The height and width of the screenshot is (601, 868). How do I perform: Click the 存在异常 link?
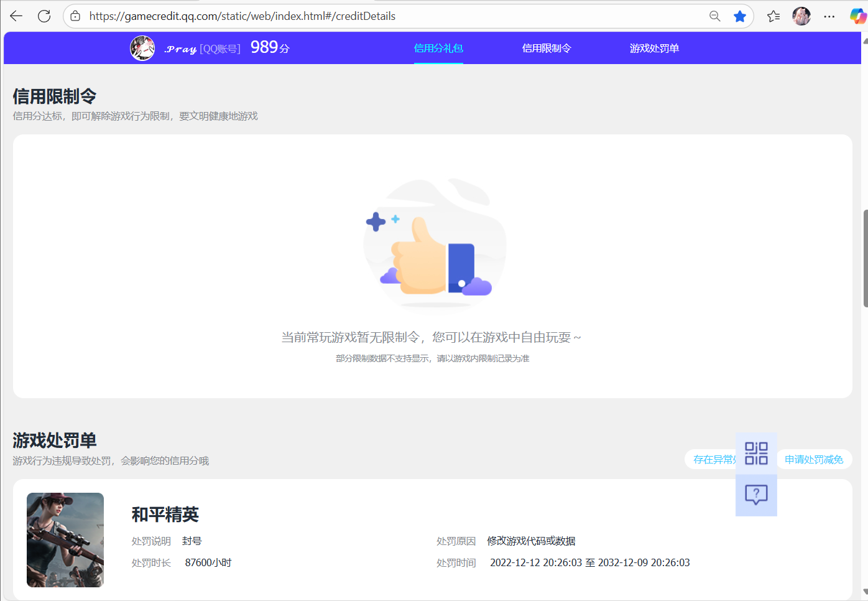pyautogui.click(x=713, y=460)
